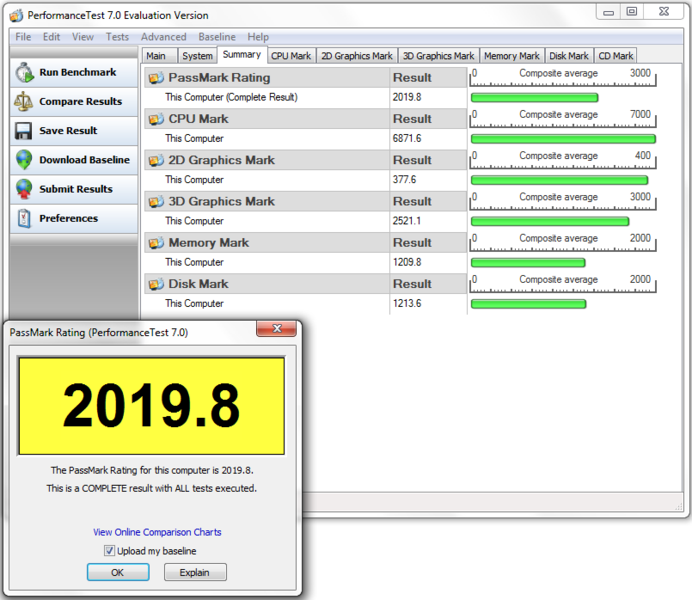Click the Run Benchmark stopwatch icon
This screenshot has width=692, height=600.
(24, 72)
